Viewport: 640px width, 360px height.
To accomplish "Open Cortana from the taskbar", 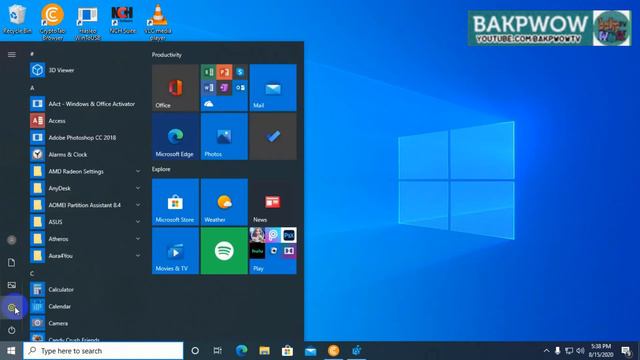I will click(x=195, y=351).
